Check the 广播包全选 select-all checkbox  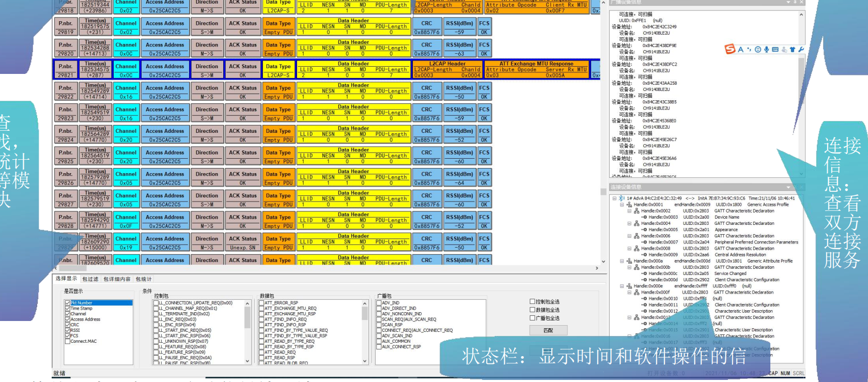point(532,318)
